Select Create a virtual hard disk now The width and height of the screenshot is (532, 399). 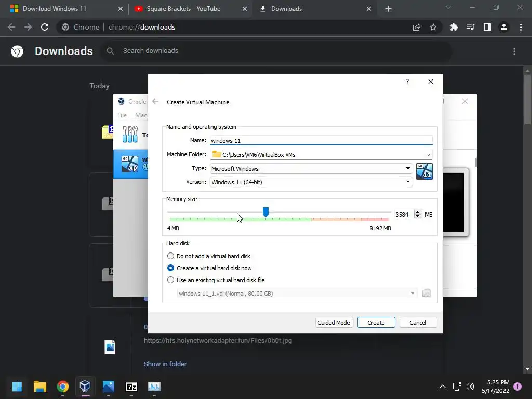point(170,268)
